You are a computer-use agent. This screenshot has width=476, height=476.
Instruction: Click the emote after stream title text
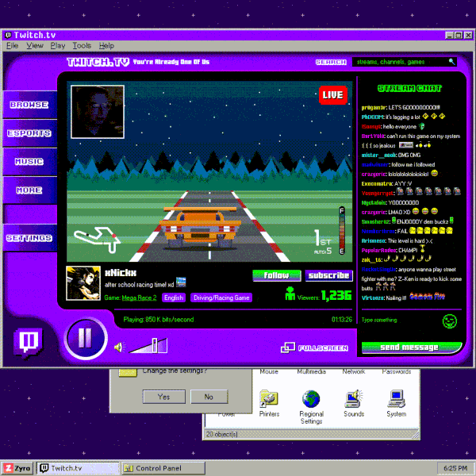[181, 282]
